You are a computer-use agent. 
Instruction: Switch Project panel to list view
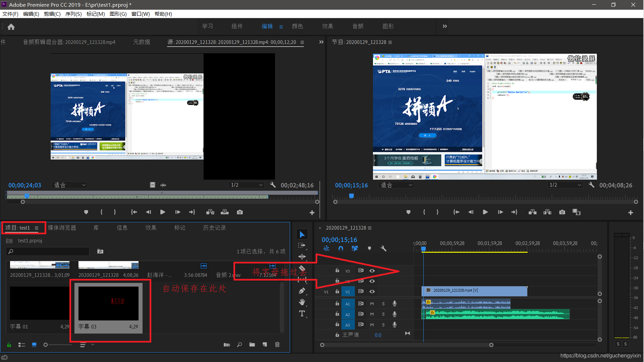point(22,345)
